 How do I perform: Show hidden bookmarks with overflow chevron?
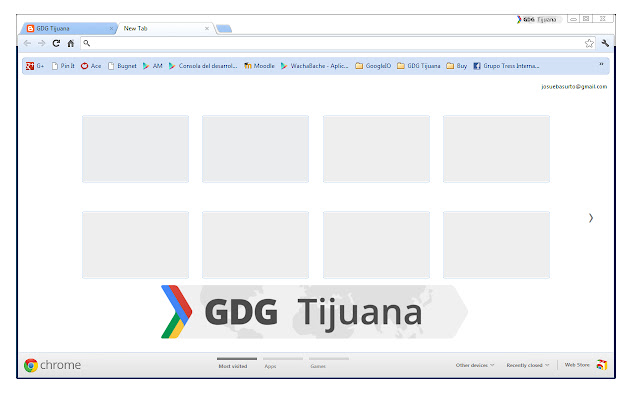pyautogui.click(x=601, y=64)
